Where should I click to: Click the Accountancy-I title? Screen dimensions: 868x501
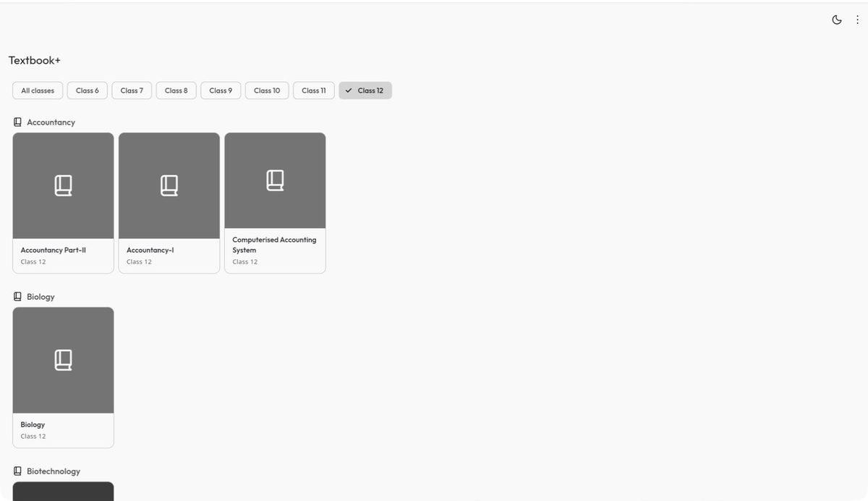pos(150,250)
